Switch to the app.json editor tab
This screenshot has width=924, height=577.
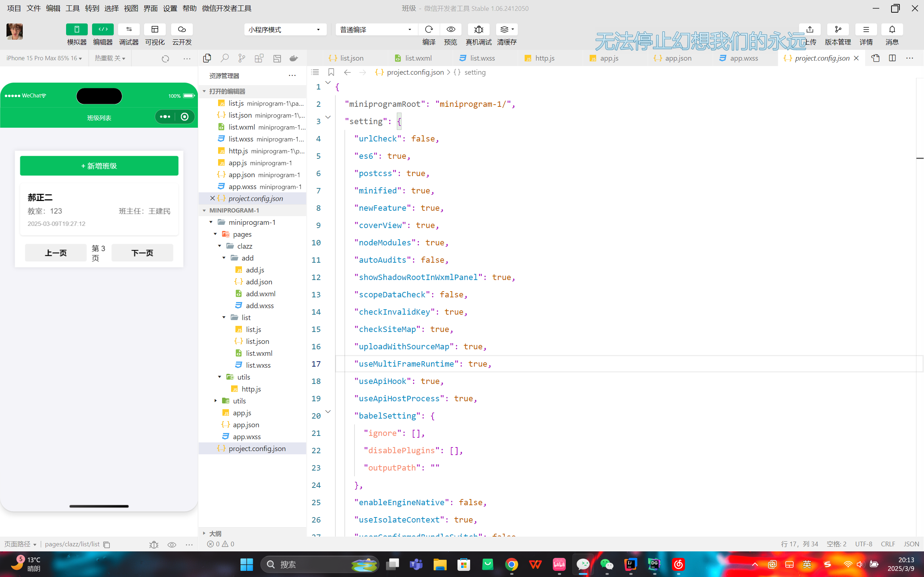(677, 58)
